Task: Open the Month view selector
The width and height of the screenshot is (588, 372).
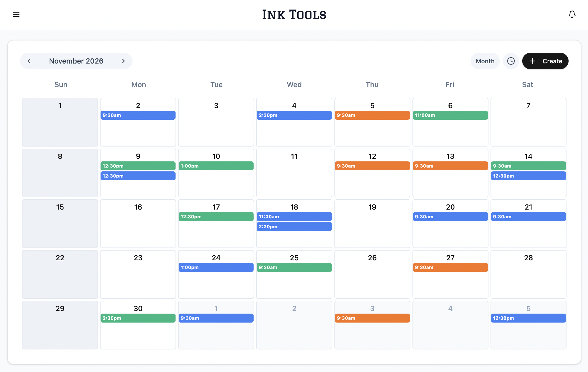Action: pyautogui.click(x=485, y=61)
